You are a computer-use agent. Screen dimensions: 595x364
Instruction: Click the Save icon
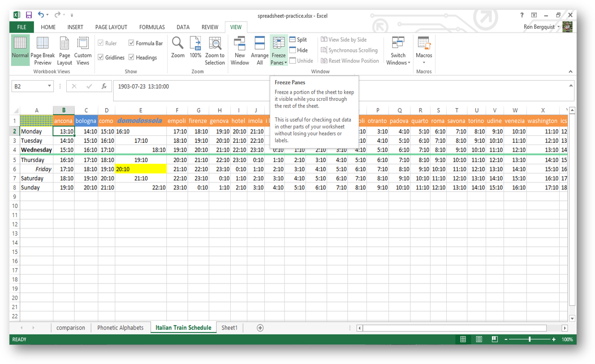29,14
